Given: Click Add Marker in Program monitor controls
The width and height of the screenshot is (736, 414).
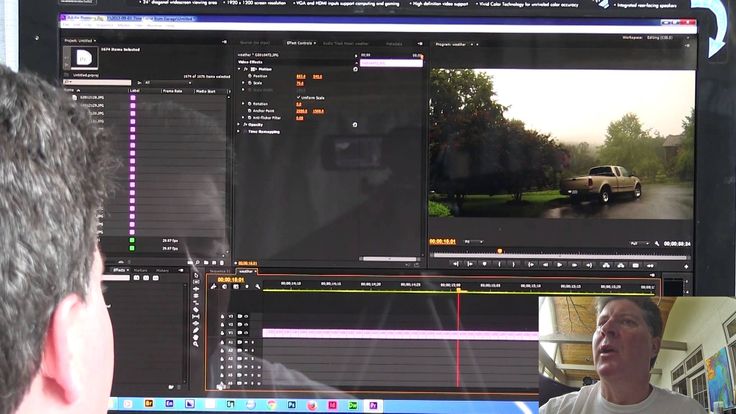Looking at the screenshot, I should pos(485,265).
